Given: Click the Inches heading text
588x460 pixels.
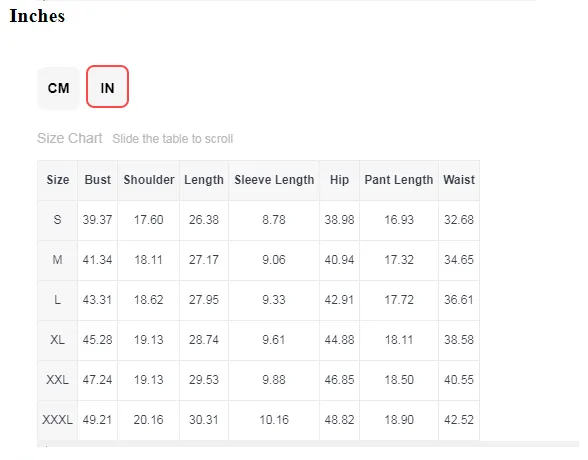Looking at the screenshot, I should (37, 16).
